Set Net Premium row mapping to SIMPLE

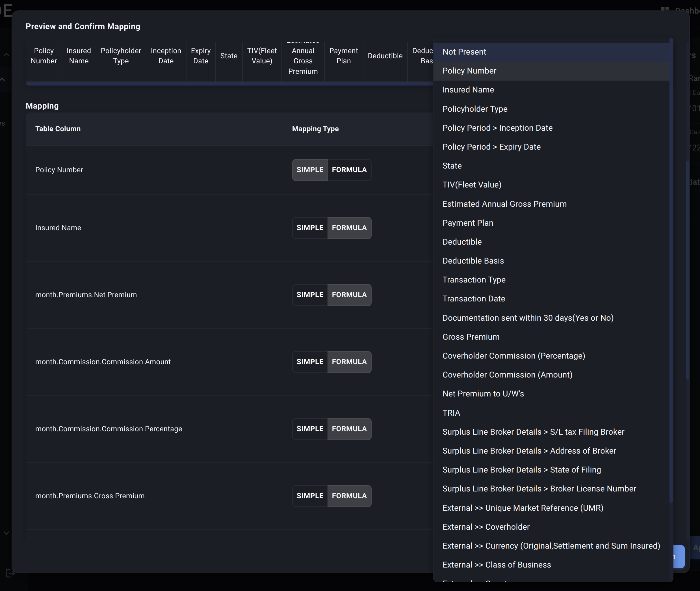tap(310, 295)
